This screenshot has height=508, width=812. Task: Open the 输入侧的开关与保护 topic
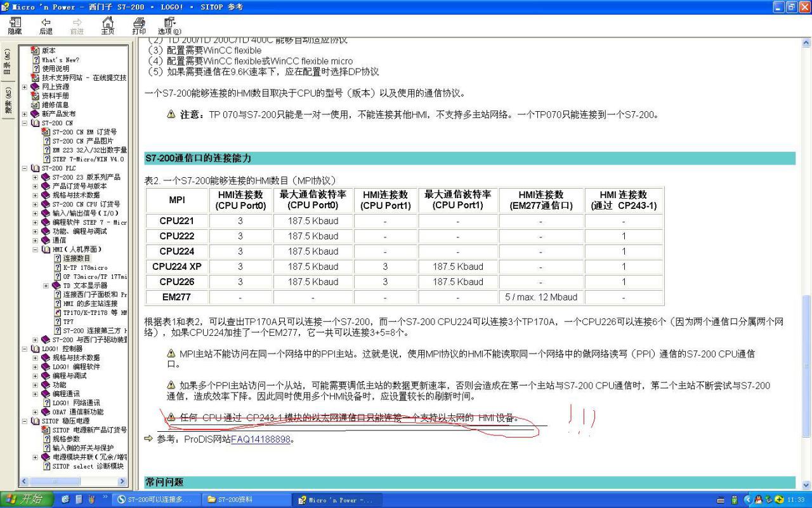point(83,448)
